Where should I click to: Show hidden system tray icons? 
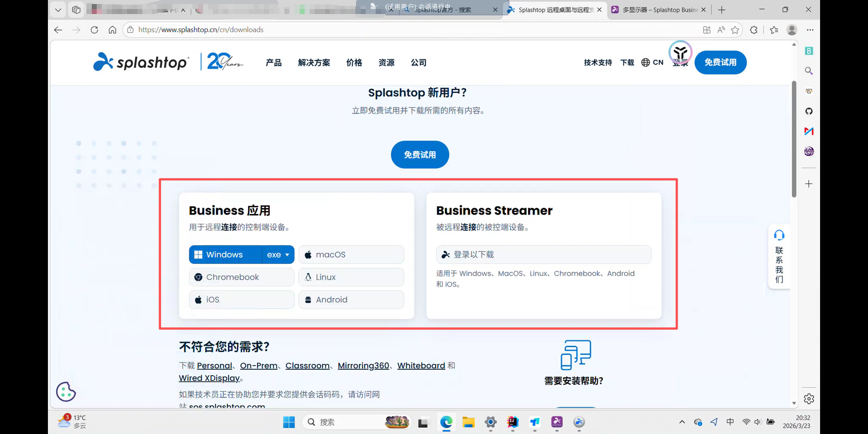tap(682, 422)
